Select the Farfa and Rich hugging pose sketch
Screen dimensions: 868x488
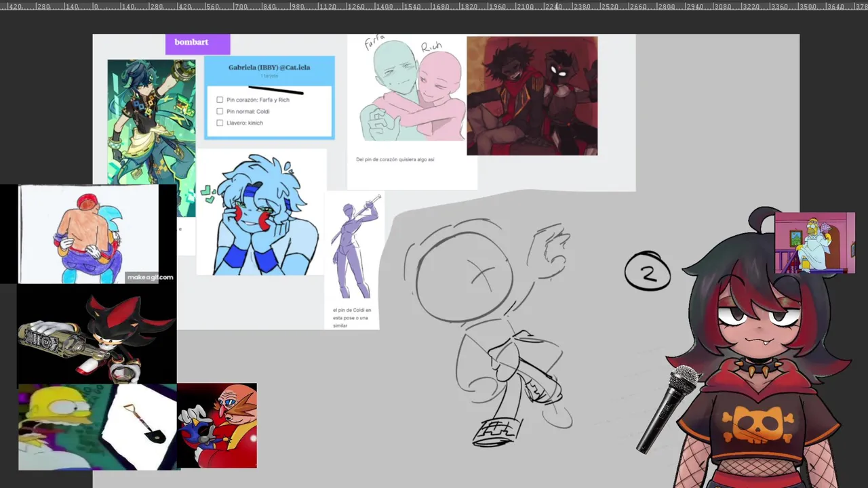[x=412, y=90]
